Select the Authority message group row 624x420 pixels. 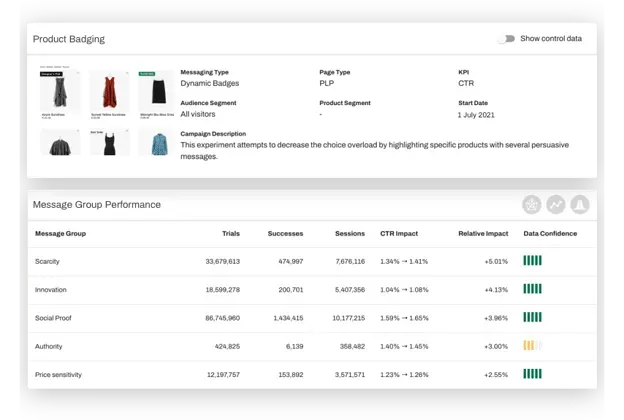tap(312, 346)
